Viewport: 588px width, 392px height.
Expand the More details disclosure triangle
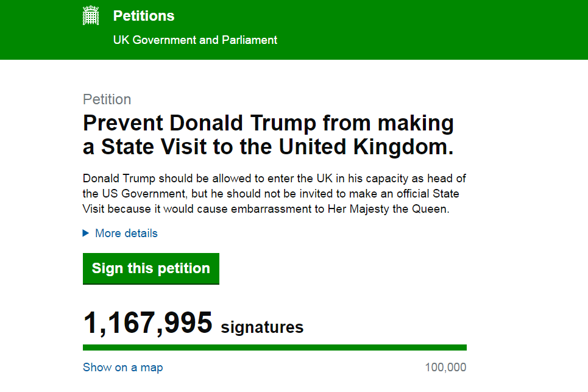point(86,233)
